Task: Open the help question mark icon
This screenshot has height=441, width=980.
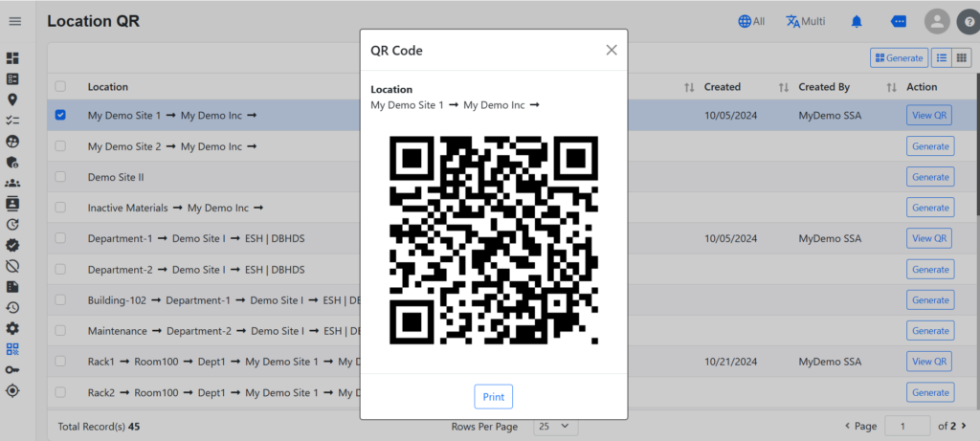Action: pyautogui.click(x=969, y=22)
